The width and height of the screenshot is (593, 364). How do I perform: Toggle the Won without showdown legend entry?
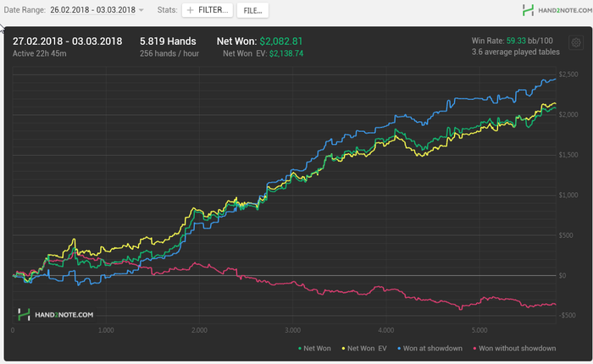pyautogui.click(x=514, y=348)
